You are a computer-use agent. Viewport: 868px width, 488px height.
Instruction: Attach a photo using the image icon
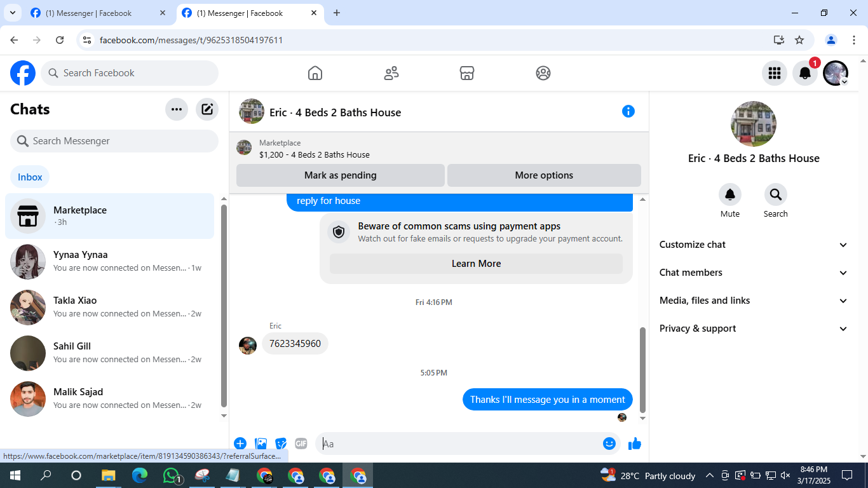point(261,444)
